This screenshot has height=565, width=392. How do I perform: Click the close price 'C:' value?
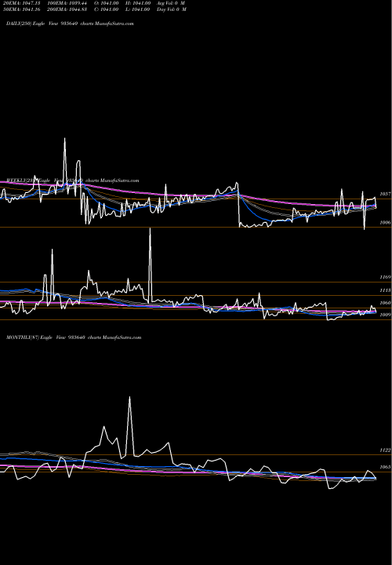[107, 9]
